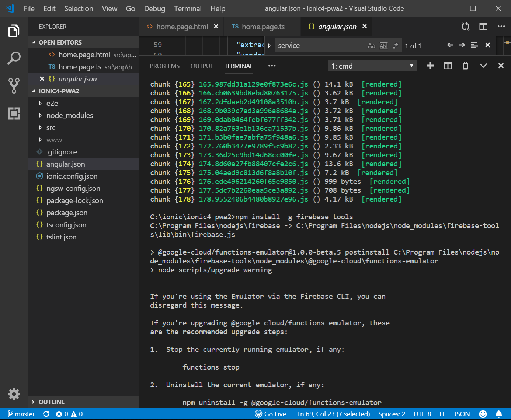
Task: Switch to the Problems panel tab
Action: 165,66
